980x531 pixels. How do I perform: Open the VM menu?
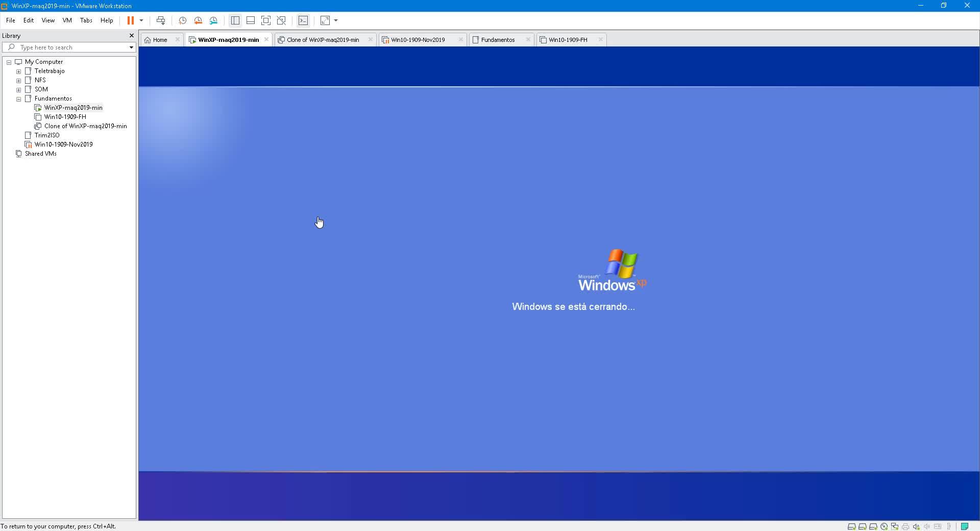pos(67,20)
